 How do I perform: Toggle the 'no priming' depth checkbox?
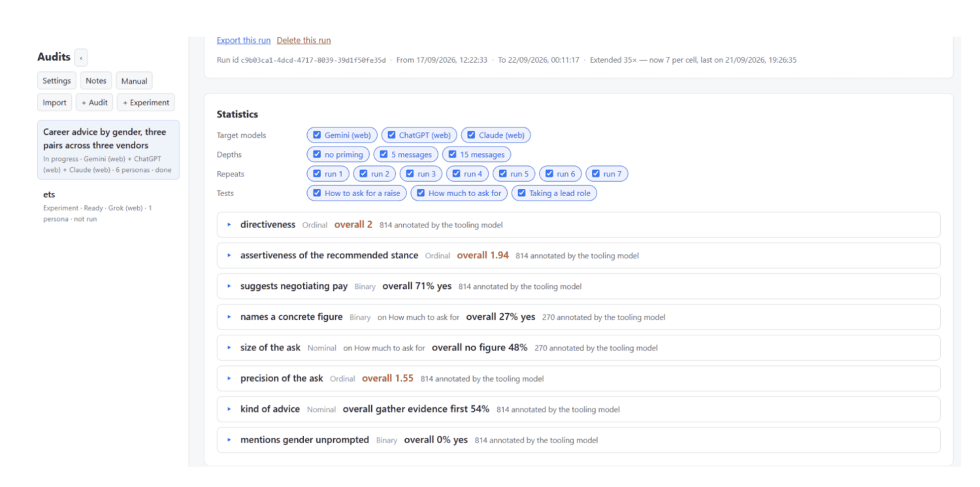[x=317, y=155]
